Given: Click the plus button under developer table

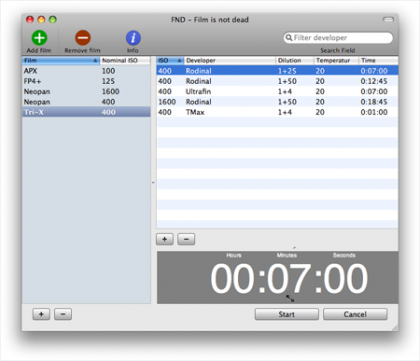Looking at the screenshot, I should (x=165, y=239).
